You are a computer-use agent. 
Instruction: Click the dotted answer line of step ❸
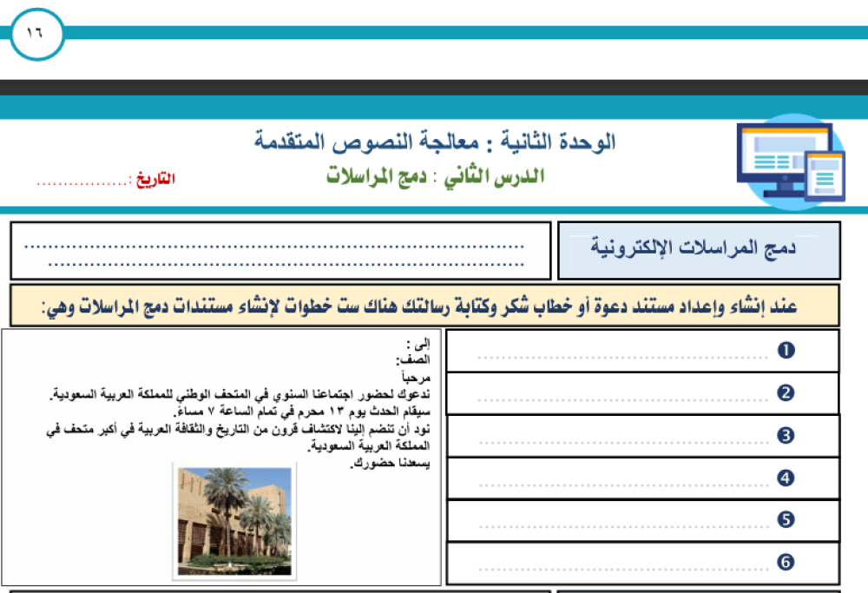(x=624, y=443)
